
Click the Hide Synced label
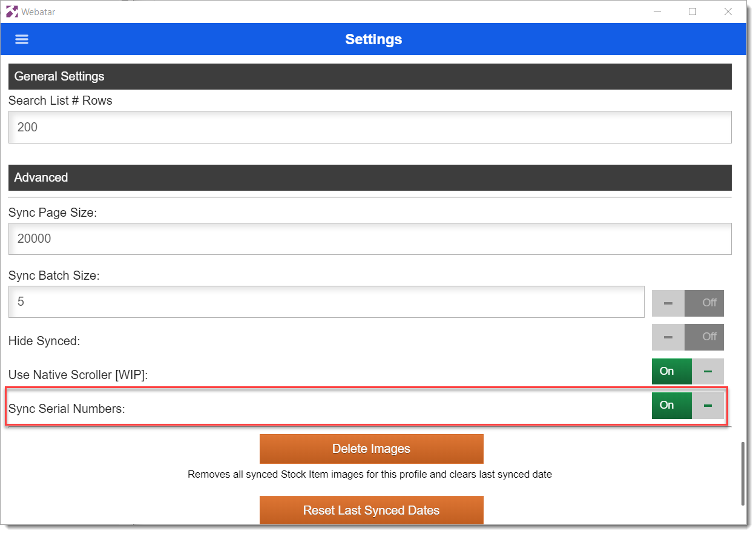(x=44, y=341)
